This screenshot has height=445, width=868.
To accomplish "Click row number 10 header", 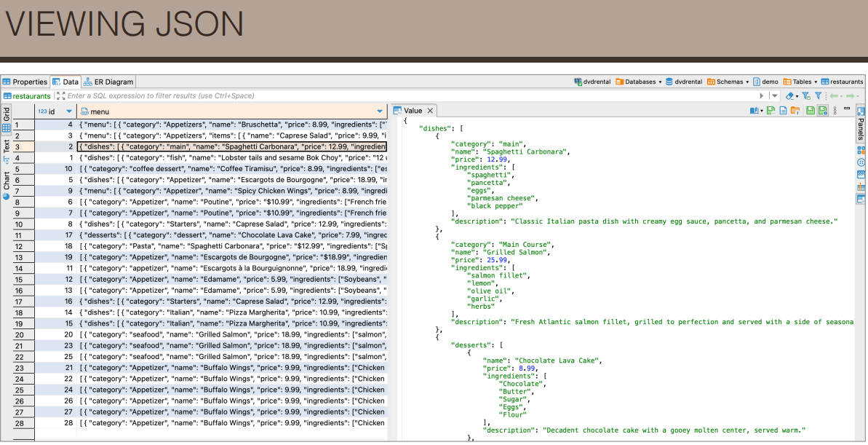I will point(23,224).
